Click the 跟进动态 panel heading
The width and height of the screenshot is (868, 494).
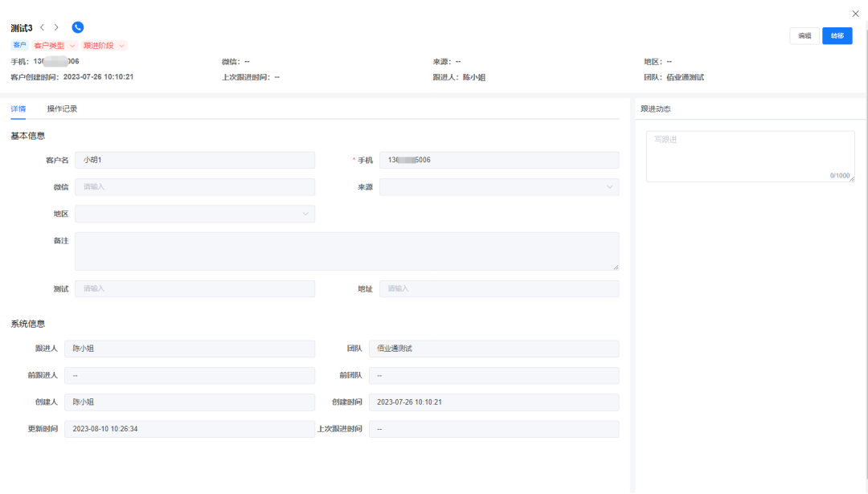point(656,109)
